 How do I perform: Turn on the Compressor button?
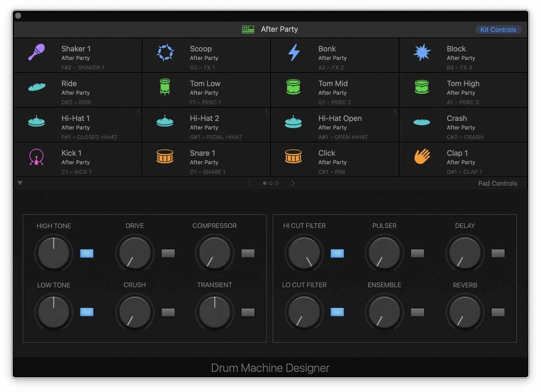tap(248, 253)
